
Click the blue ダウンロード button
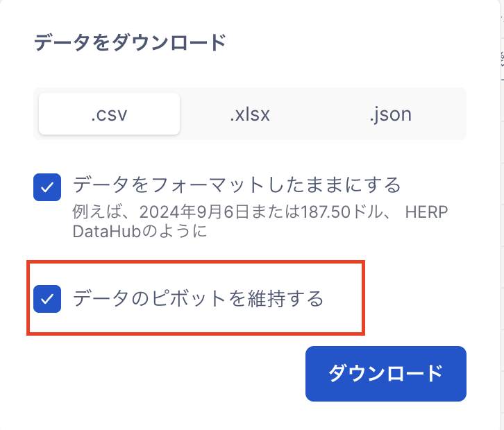point(386,374)
